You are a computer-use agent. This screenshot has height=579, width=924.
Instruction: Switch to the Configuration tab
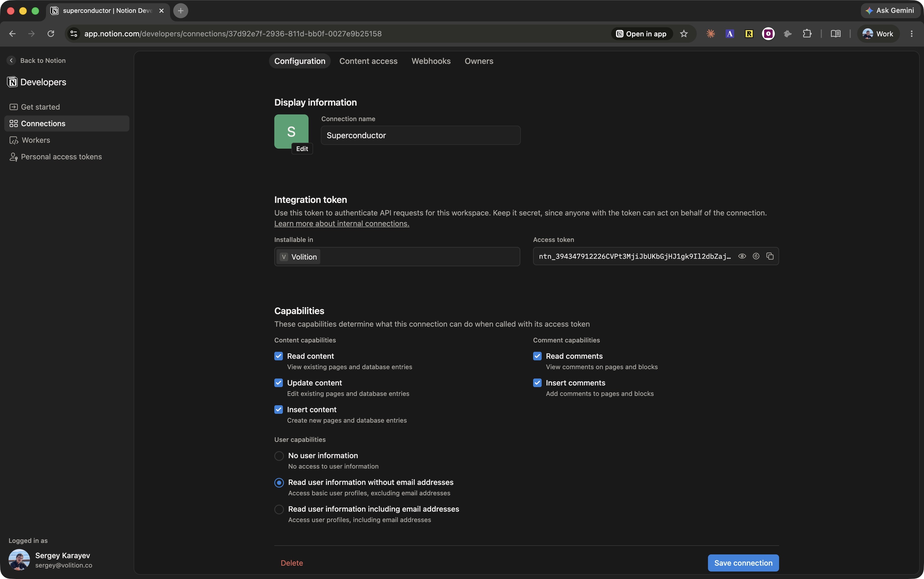pos(299,61)
